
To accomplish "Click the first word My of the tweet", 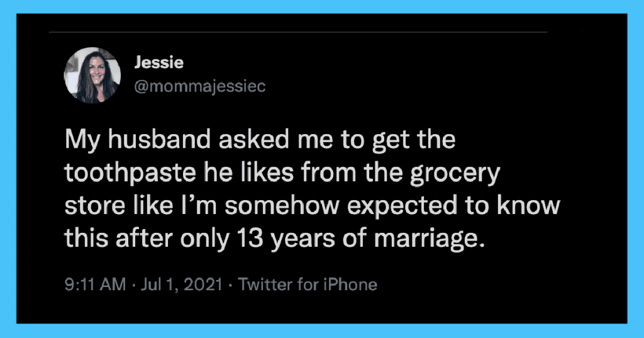I will click(x=82, y=140).
